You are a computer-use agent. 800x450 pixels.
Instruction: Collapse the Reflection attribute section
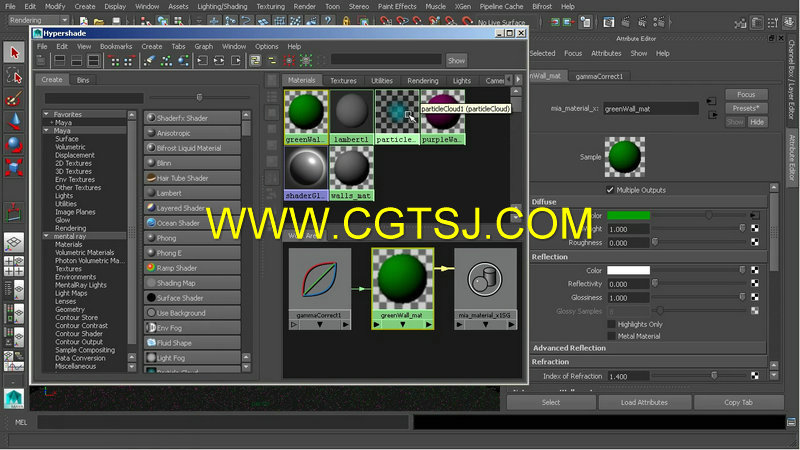coord(648,257)
